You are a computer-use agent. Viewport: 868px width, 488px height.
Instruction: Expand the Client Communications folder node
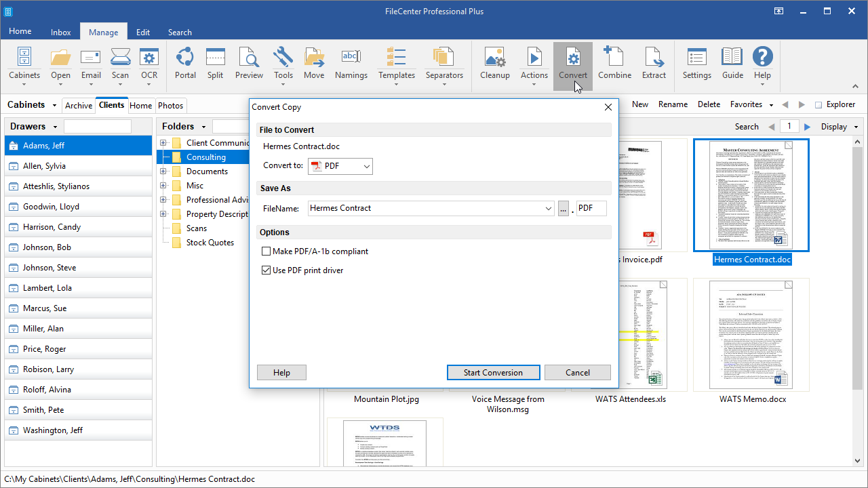(x=163, y=143)
